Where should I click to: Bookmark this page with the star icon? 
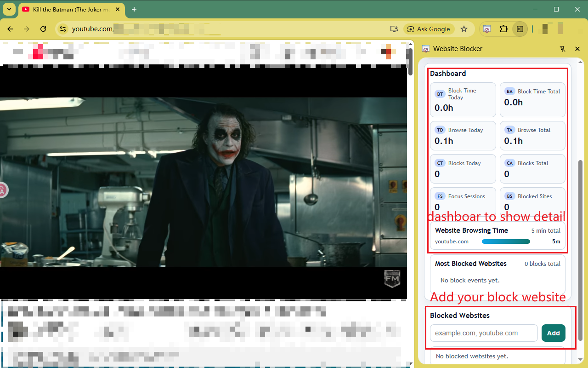(x=464, y=29)
